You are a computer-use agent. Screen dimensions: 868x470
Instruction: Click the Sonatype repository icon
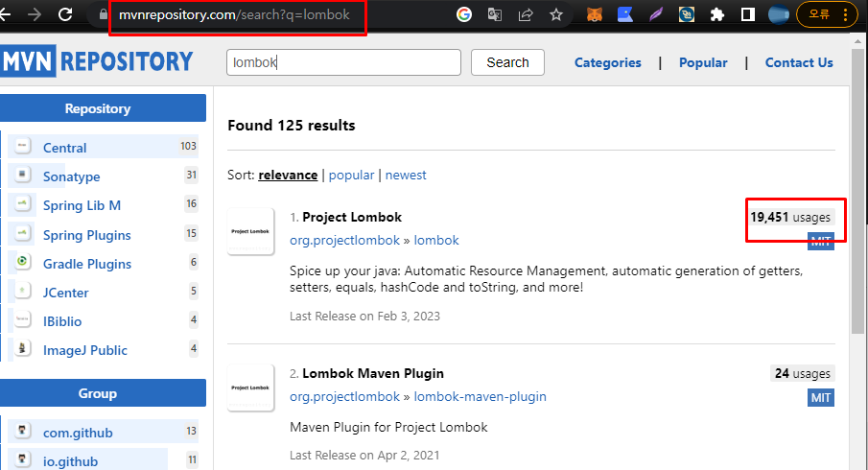[22, 175]
